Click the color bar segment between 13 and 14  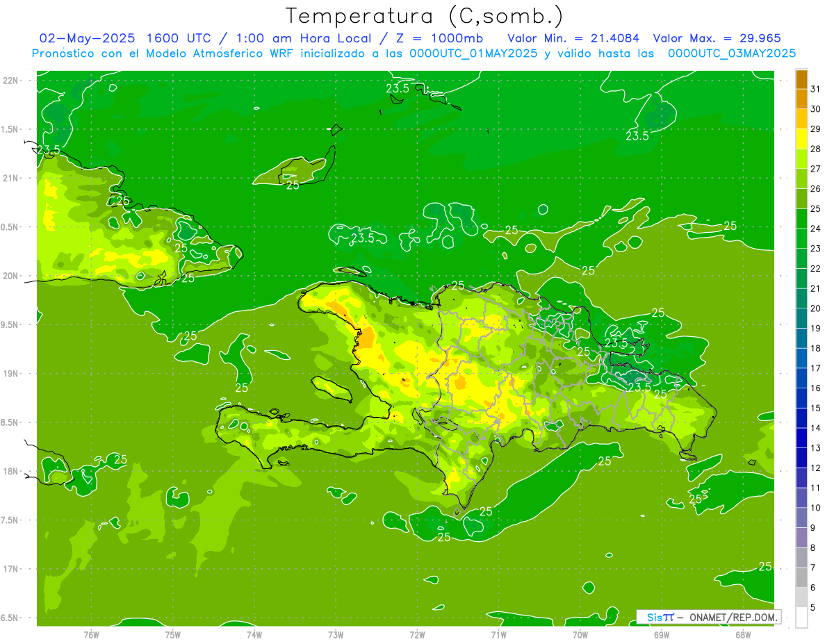point(801,438)
